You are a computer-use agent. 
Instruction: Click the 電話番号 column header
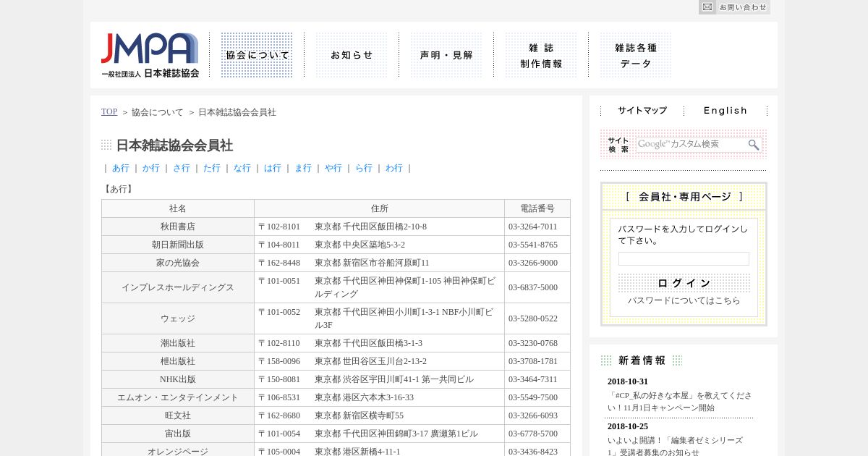click(x=537, y=208)
